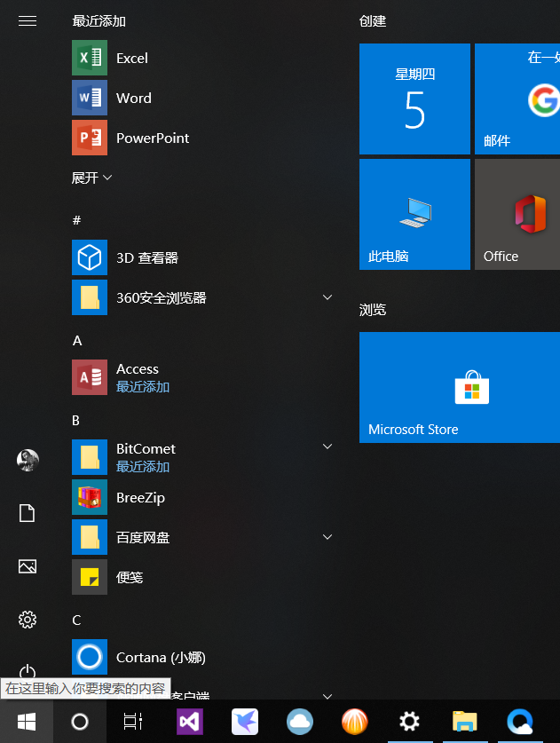Image resolution: width=560 pixels, height=743 pixels.
Task: Click the 百度网盘 folder icon
Action: [90, 537]
